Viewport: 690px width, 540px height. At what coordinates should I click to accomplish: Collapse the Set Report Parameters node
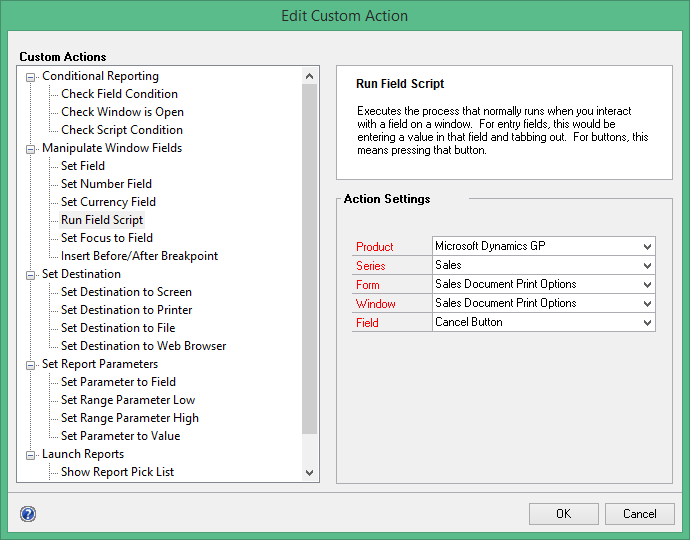[30, 365]
